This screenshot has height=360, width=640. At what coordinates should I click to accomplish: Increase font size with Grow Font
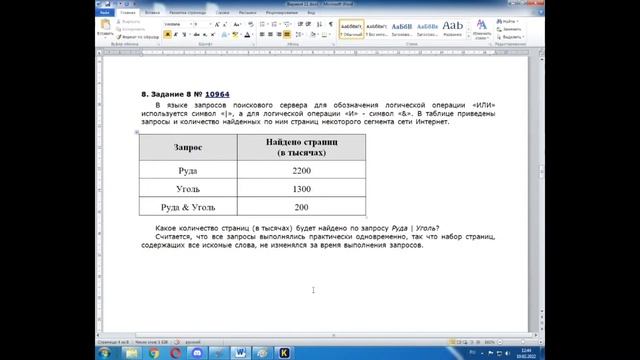pos(217,25)
